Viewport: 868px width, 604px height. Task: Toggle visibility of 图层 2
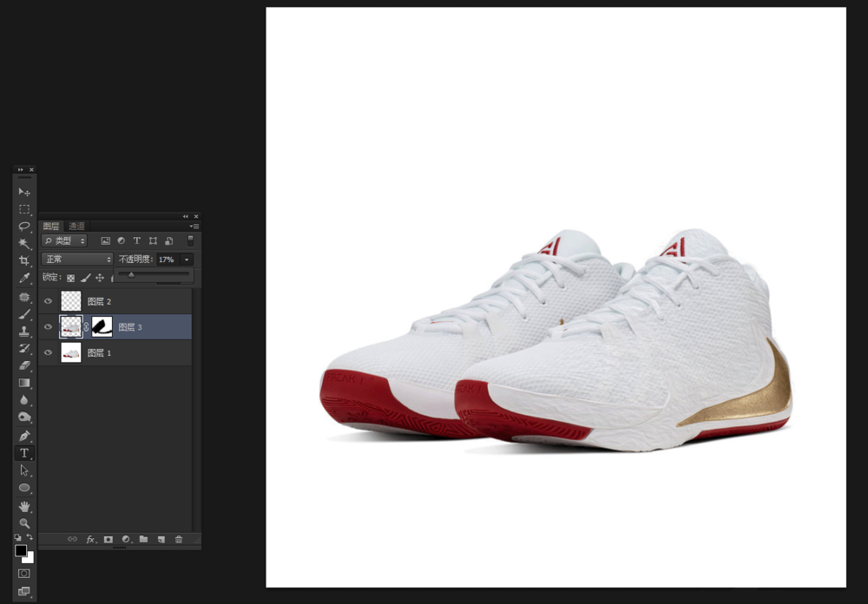(x=48, y=301)
